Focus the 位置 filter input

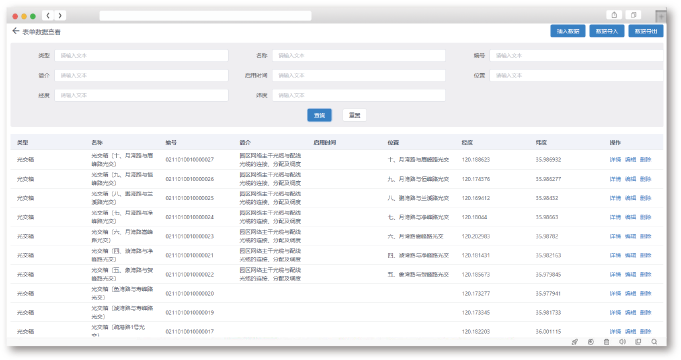(576, 75)
